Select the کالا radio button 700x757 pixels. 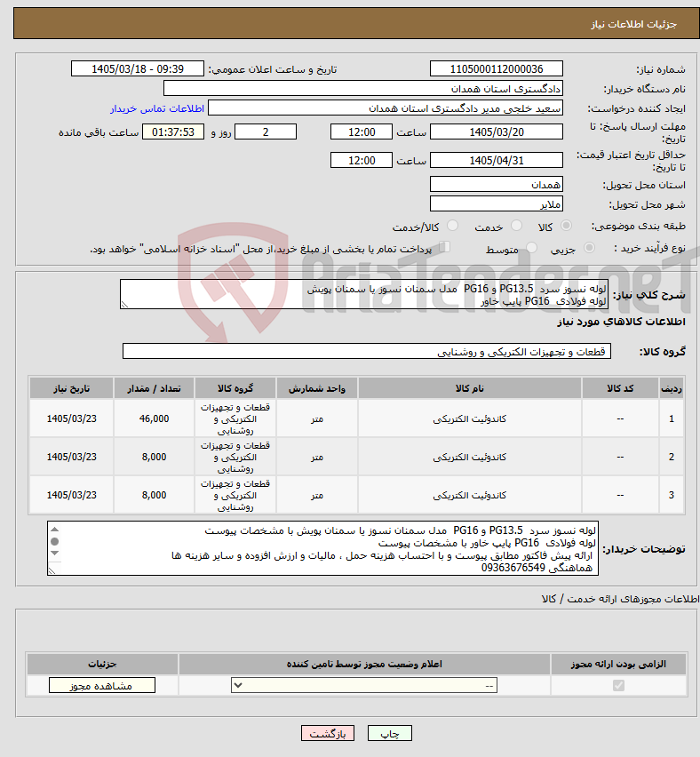click(566, 226)
